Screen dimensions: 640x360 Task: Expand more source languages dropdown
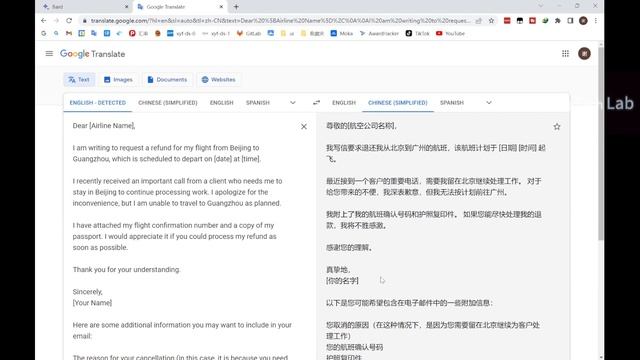point(293,102)
